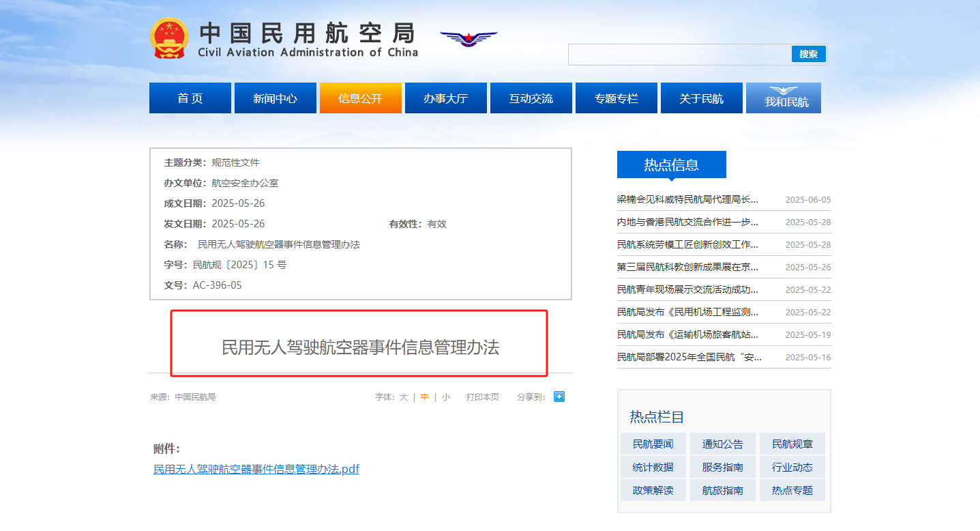This screenshot has width=980, height=531.
Task: Click the 搜索 search button
Action: pos(809,54)
